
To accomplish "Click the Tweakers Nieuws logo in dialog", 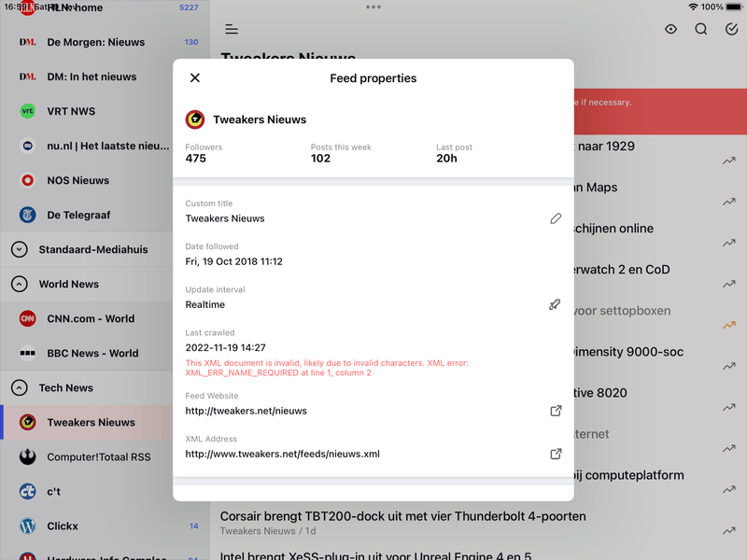I will 195,119.
